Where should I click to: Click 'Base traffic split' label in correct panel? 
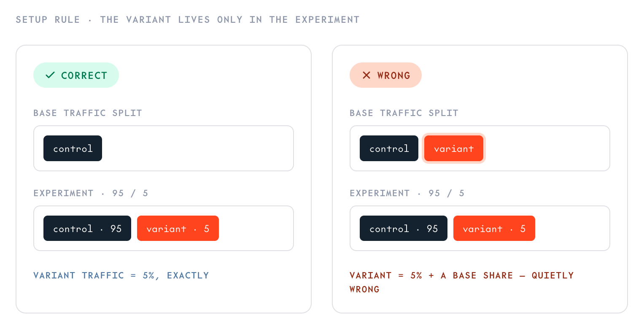click(x=88, y=113)
